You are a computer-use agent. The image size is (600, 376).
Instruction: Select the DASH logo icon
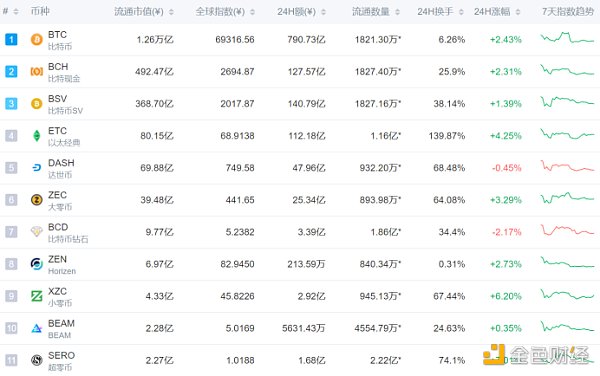coord(37,168)
